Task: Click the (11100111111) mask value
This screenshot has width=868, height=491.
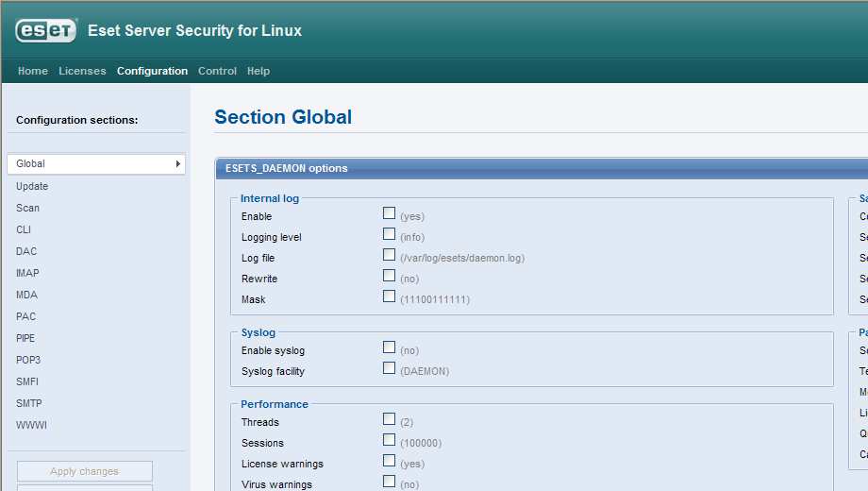Action: tap(435, 300)
